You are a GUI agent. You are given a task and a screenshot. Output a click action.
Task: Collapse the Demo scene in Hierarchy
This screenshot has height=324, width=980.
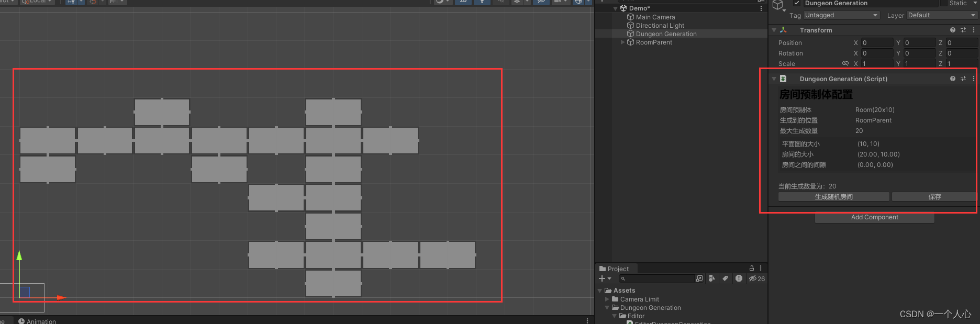click(616, 8)
